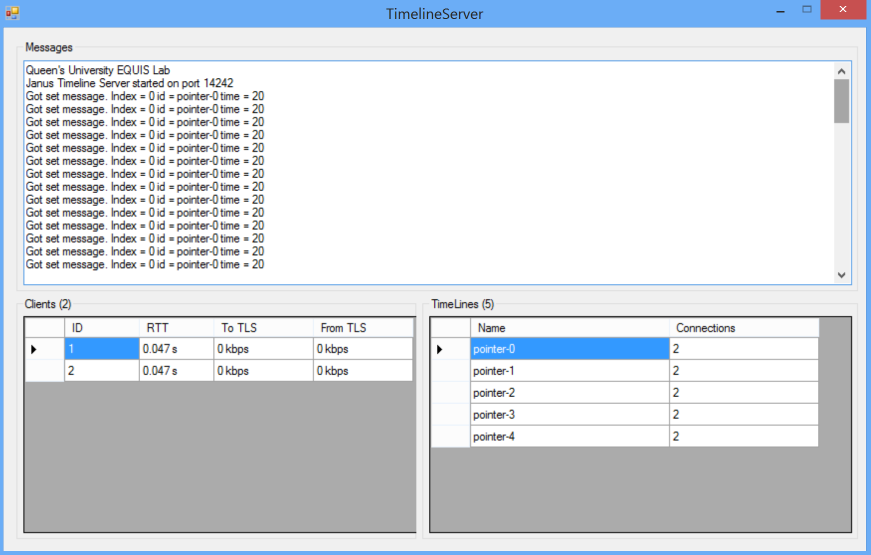Select client ID cell '2'

[x=102, y=371]
